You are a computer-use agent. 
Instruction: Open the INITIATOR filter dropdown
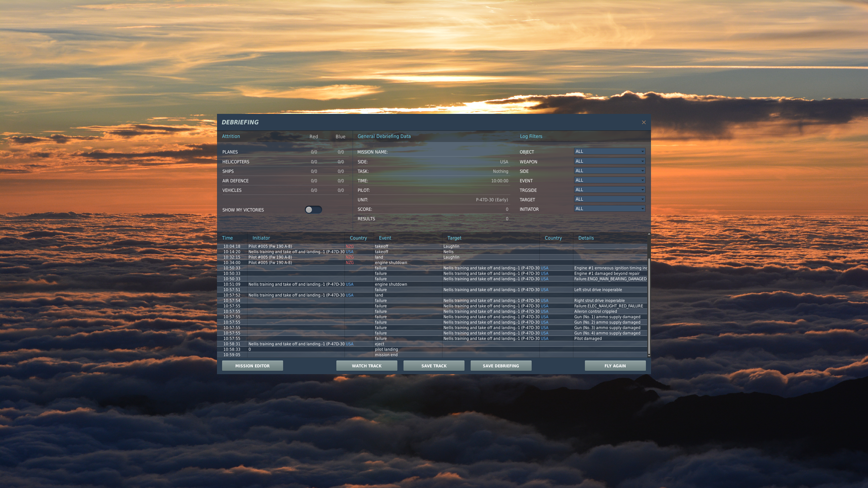point(609,209)
